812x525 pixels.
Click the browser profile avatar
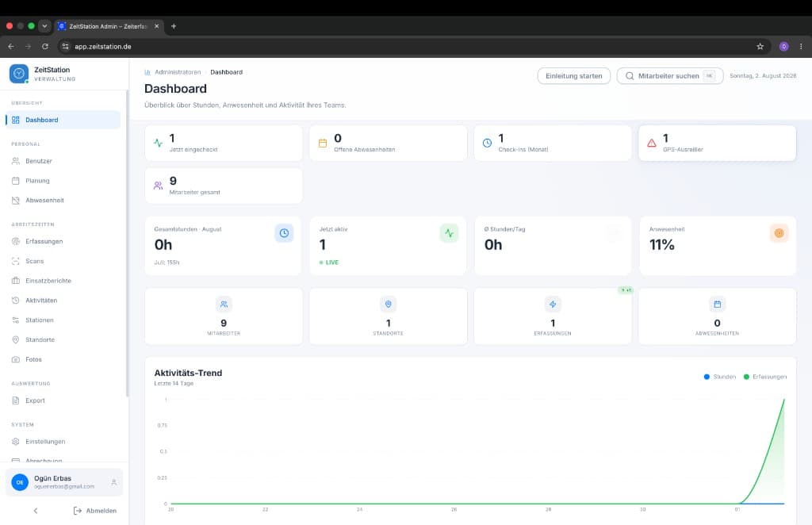tap(783, 47)
